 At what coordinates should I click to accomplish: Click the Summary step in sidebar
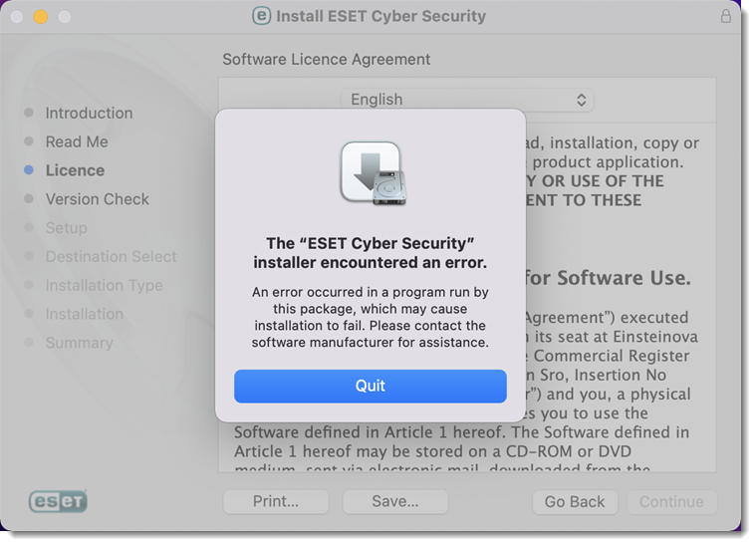click(x=79, y=343)
